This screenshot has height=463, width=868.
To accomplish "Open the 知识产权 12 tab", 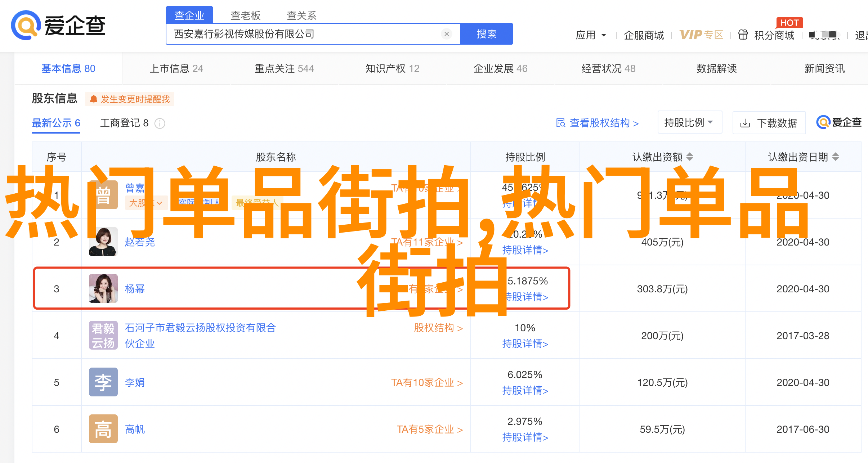I will click(393, 68).
